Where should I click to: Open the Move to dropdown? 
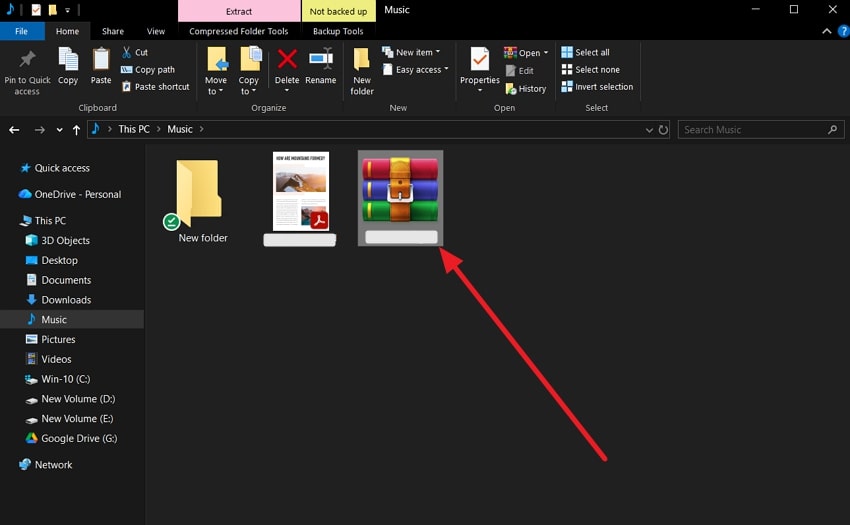(x=216, y=72)
